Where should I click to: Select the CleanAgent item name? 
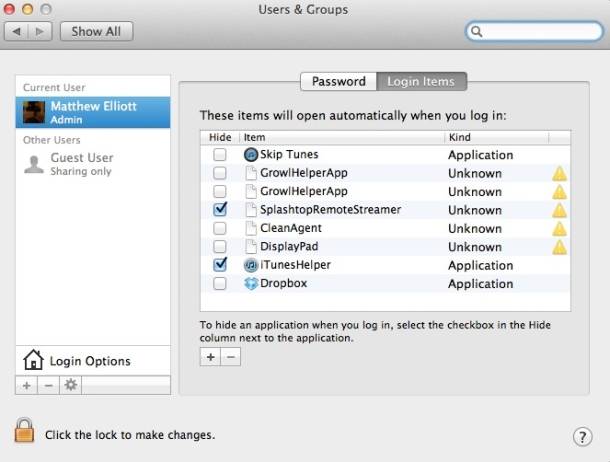click(x=291, y=228)
